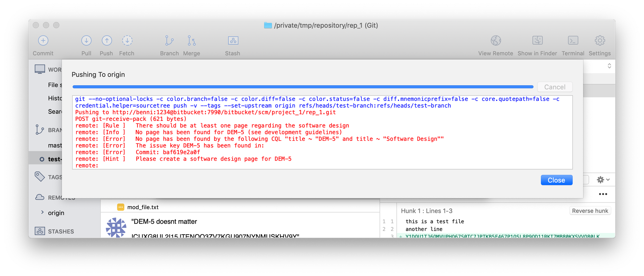The image size is (644, 276).
Task: Click the mod_file.txt modified status icon
Action: (121, 207)
